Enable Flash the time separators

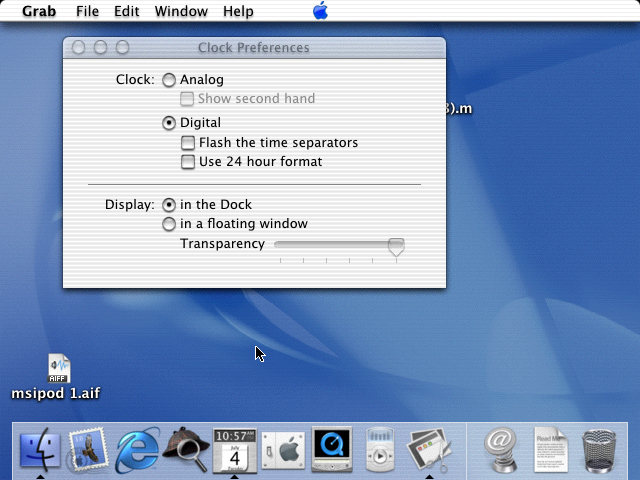point(188,142)
